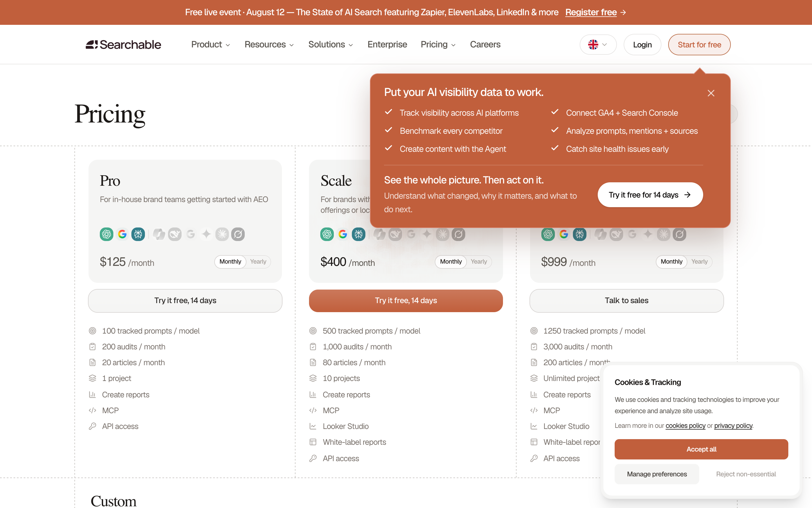Click the Start for free button

tap(699, 45)
